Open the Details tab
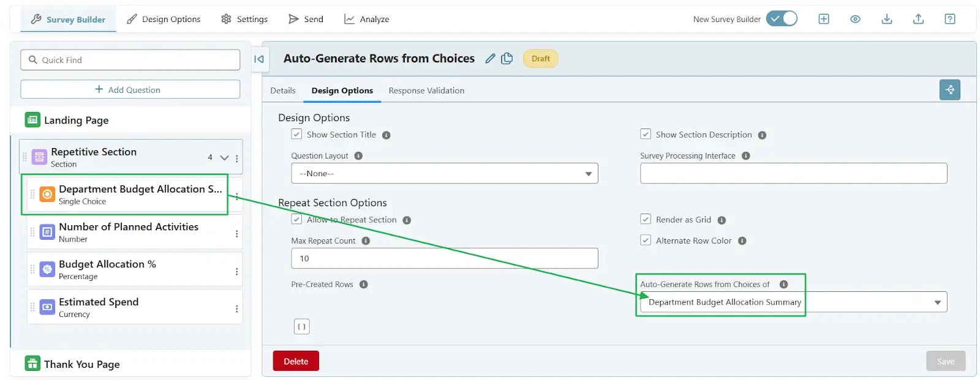 click(x=283, y=91)
